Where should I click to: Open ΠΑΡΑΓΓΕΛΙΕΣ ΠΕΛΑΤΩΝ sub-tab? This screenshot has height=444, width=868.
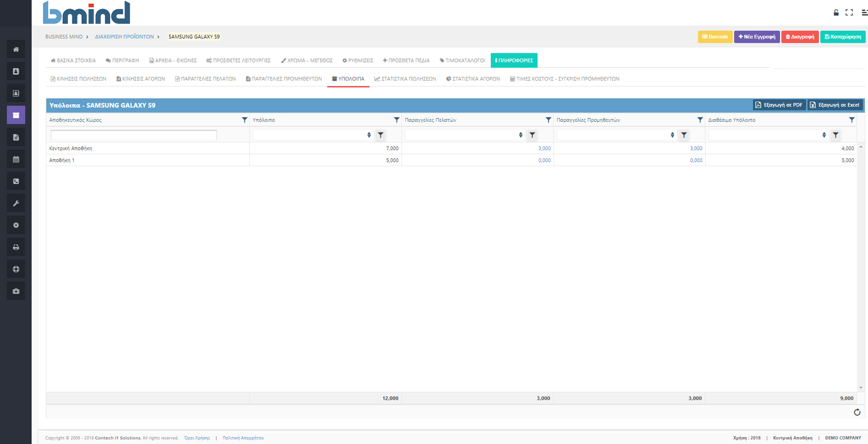pos(205,79)
